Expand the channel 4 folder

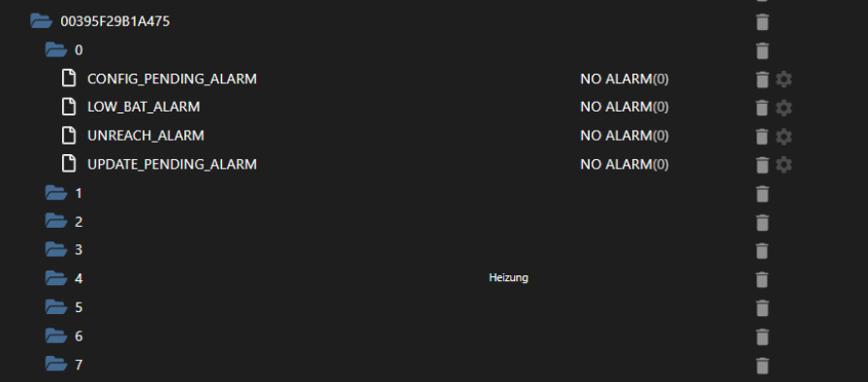pyautogui.click(x=56, y=278)
